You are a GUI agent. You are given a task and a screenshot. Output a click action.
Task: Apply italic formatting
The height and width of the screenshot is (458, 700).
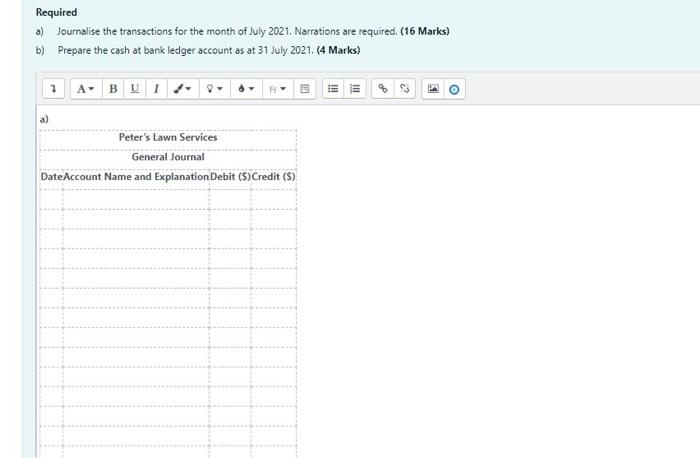(x=156, y=89)
